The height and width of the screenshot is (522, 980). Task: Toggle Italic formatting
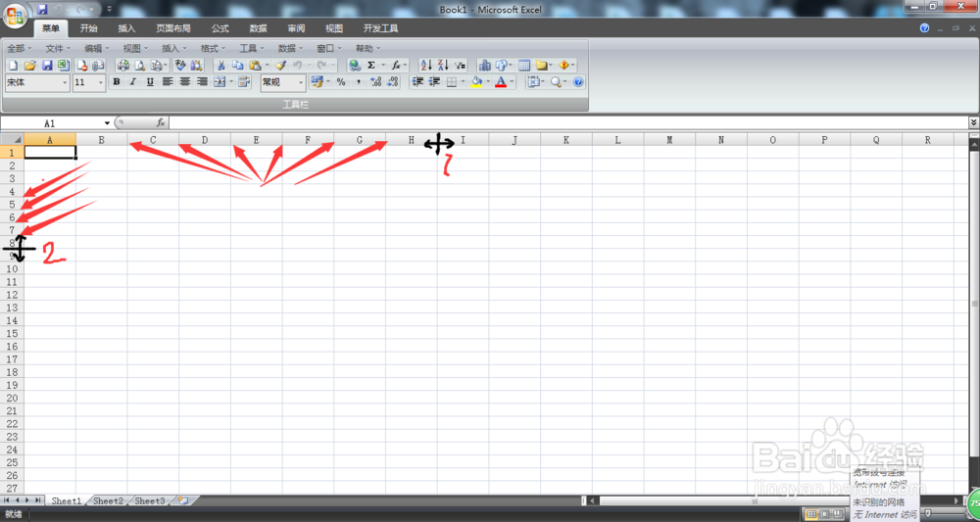(133, 82)
